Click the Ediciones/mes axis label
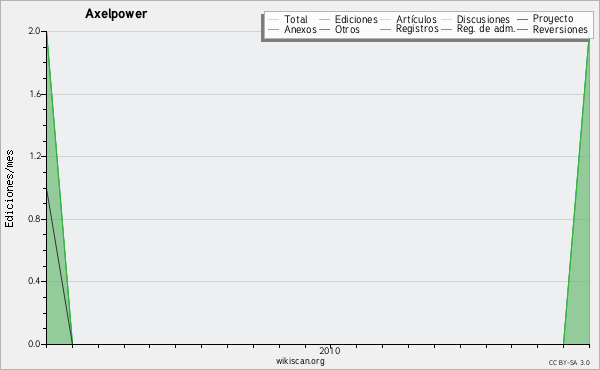Screen dimensions: 600x370 (x=9, y=189)
